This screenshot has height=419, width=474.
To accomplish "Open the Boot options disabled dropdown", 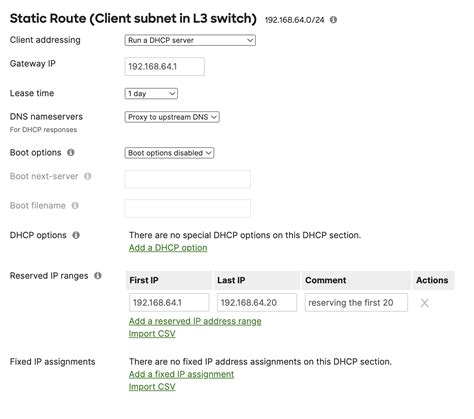I will 169,153.
